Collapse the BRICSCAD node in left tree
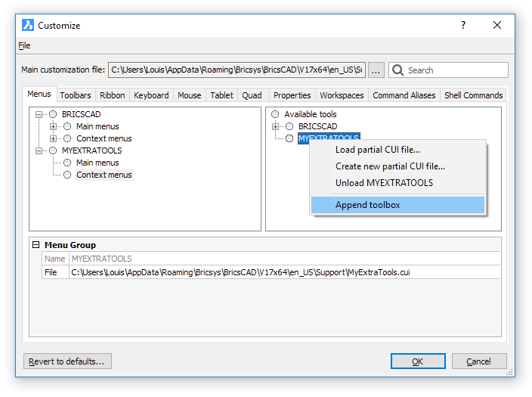This screenshot has width=532, height=397. pos(39,114)
